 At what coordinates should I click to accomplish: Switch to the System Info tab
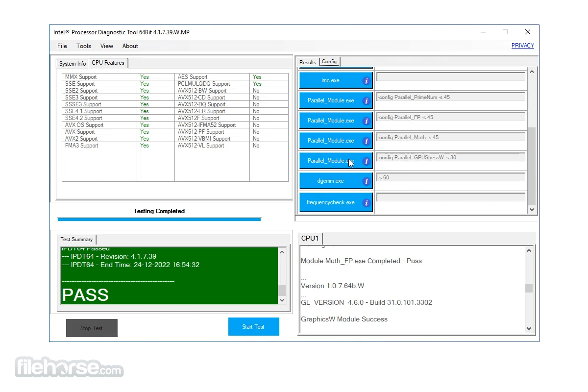[x=73, y=64]
